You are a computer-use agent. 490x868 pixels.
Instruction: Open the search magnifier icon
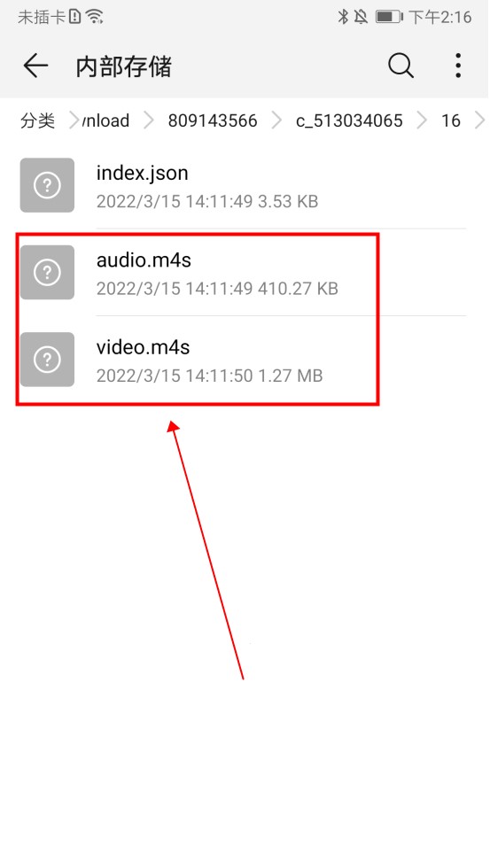[401, 66]
